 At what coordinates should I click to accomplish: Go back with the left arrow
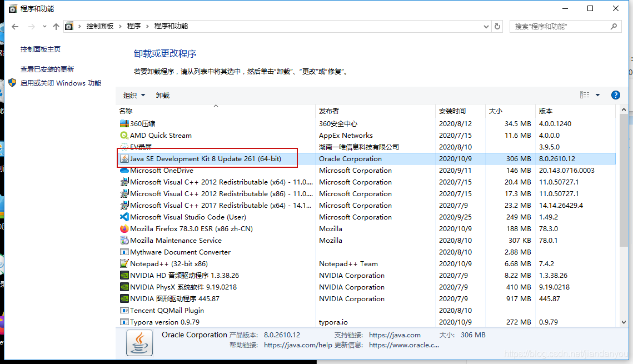click(x=16, y=27)
